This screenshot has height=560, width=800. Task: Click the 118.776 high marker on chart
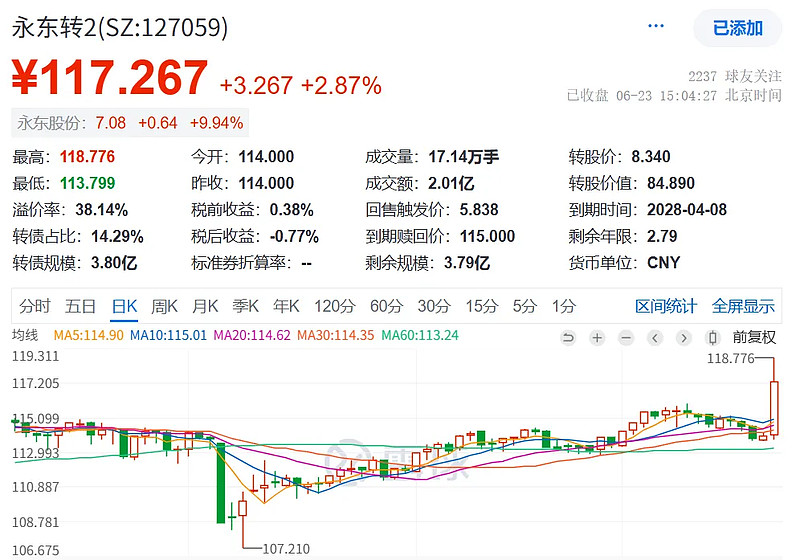(x=730, y=359)
